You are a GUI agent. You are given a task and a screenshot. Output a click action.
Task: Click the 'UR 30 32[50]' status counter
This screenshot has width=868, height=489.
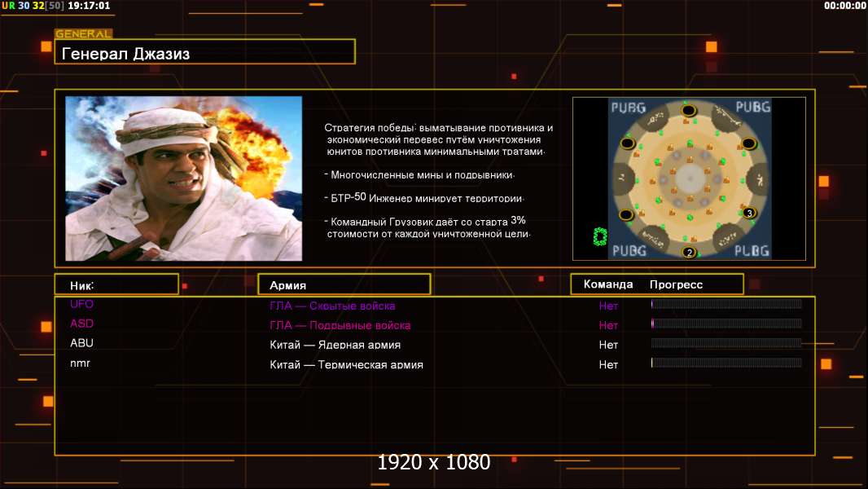(33, 6)
